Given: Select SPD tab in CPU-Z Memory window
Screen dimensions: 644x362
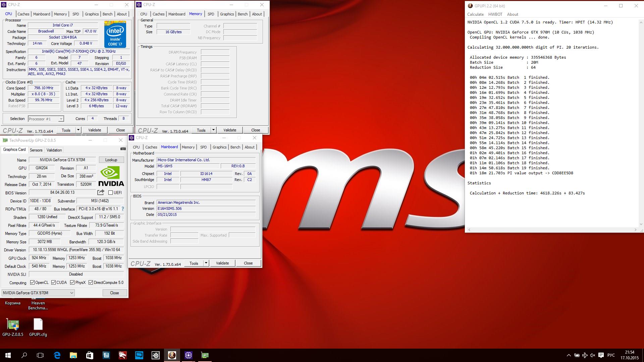Looking at the screenshot, I should click(x=211, y=14).
